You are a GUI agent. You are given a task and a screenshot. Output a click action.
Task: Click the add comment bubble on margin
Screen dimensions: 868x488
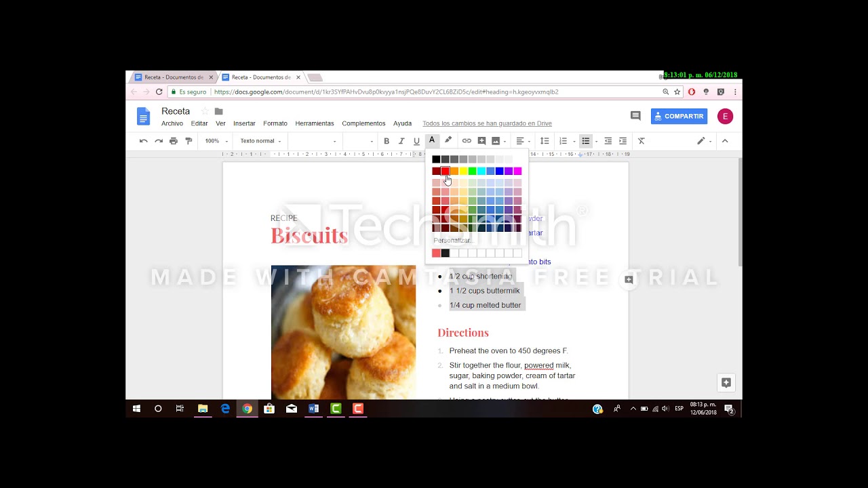coord(629,279)
